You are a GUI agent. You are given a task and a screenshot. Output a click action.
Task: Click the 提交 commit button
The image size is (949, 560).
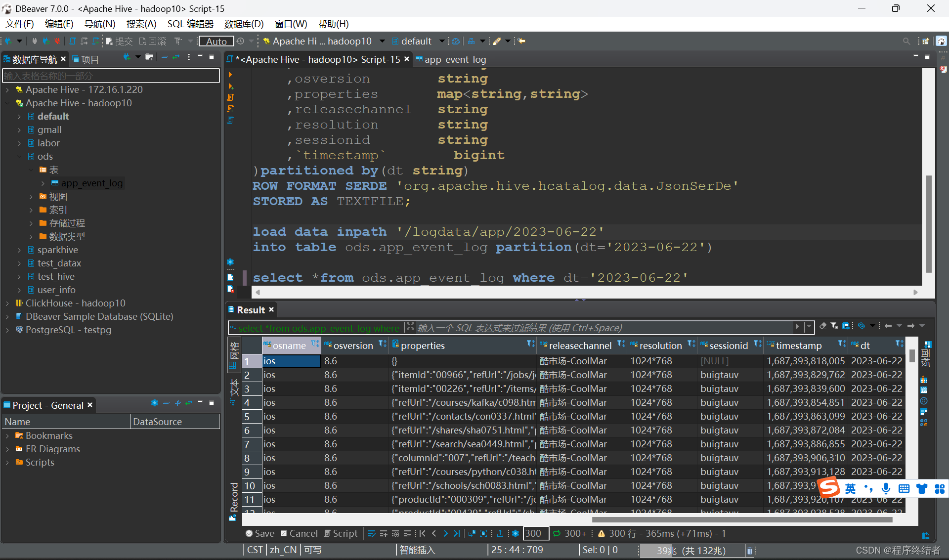(x=119, y=41)
